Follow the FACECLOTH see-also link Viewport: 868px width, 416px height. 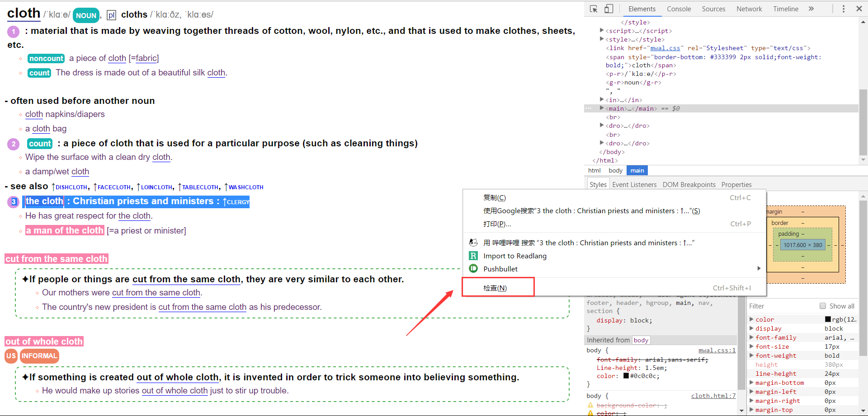click(x=112, y=187)
